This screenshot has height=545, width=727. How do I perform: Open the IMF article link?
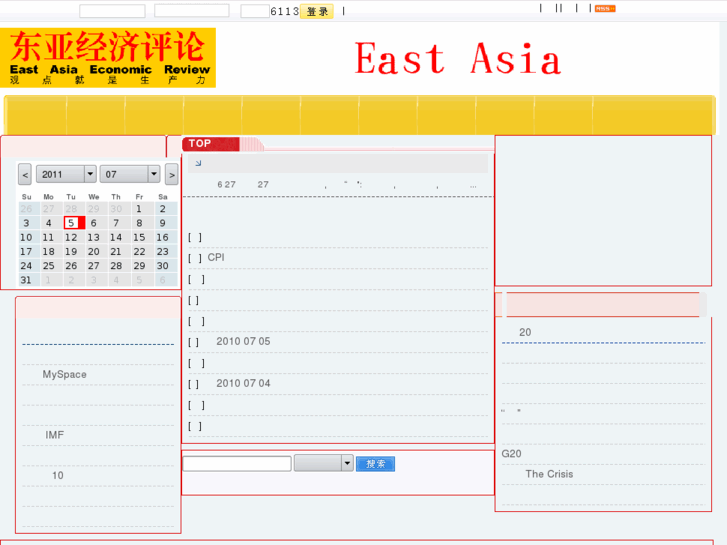(54, 435)
